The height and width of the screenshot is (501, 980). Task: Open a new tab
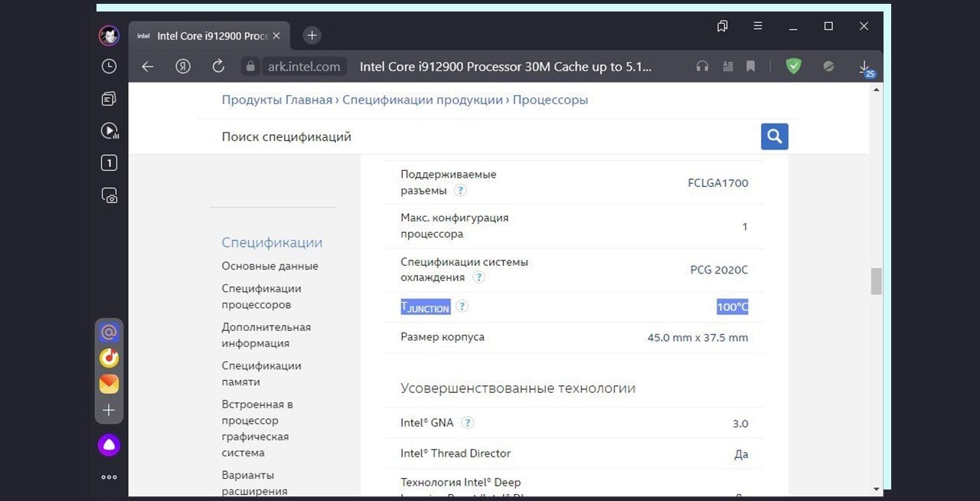(x=312, y=35)
